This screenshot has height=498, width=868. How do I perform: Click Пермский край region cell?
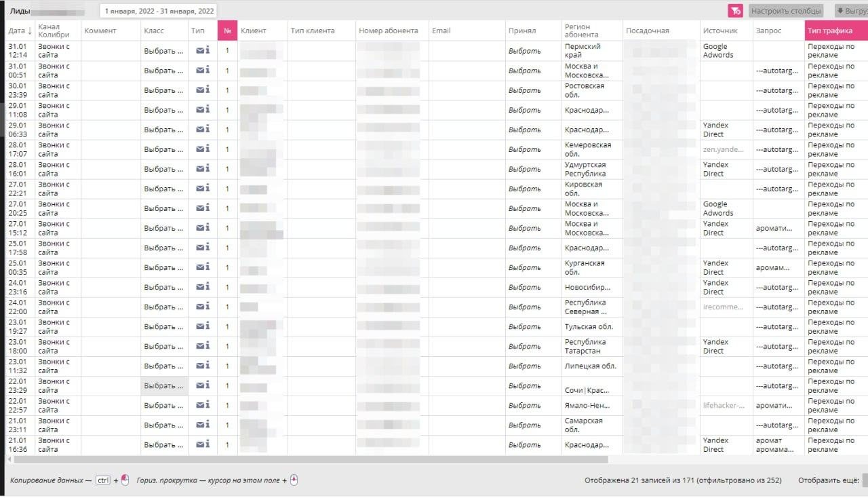[x=583, y=51]
